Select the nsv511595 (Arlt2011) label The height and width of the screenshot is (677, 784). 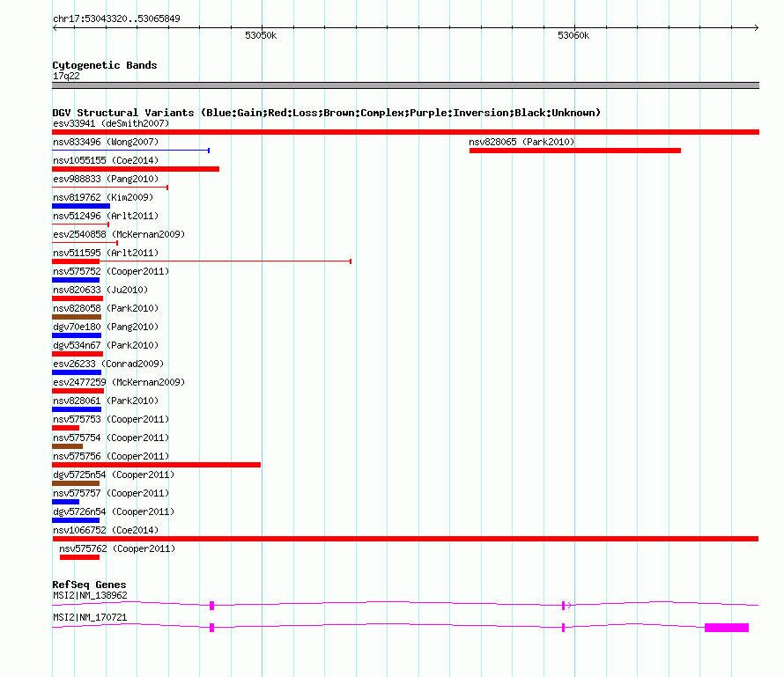pyautogui.click(x=106, y=253)
